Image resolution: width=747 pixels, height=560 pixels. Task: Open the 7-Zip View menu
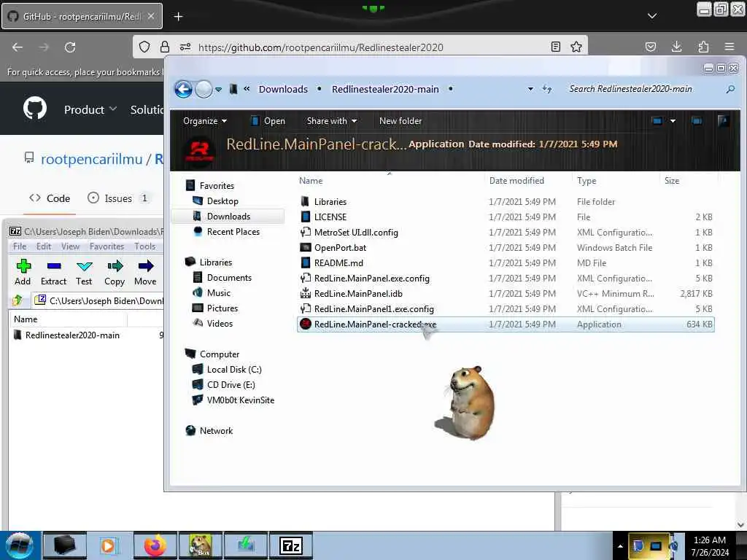pyautogui.click(x=70, y=246)
